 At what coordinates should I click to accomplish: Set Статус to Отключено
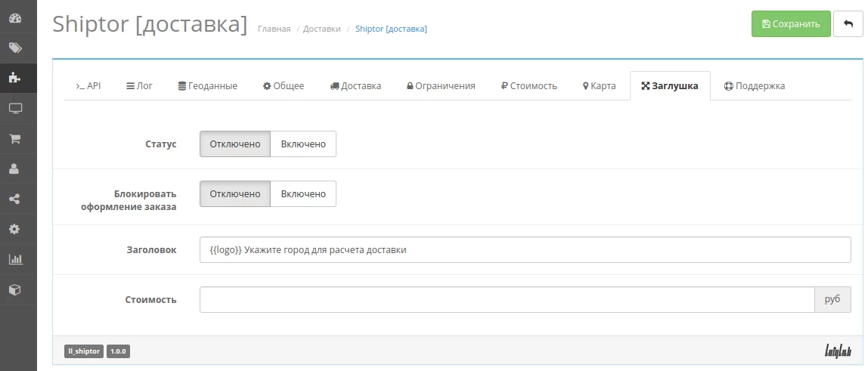[234, 144]
